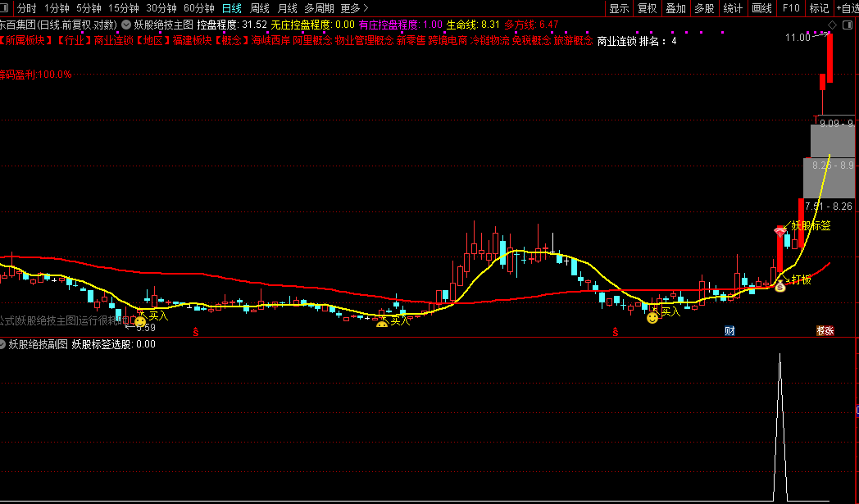Click the left red S marker
This screenshot has width=859, height=504.
click(x=196, y=331)
